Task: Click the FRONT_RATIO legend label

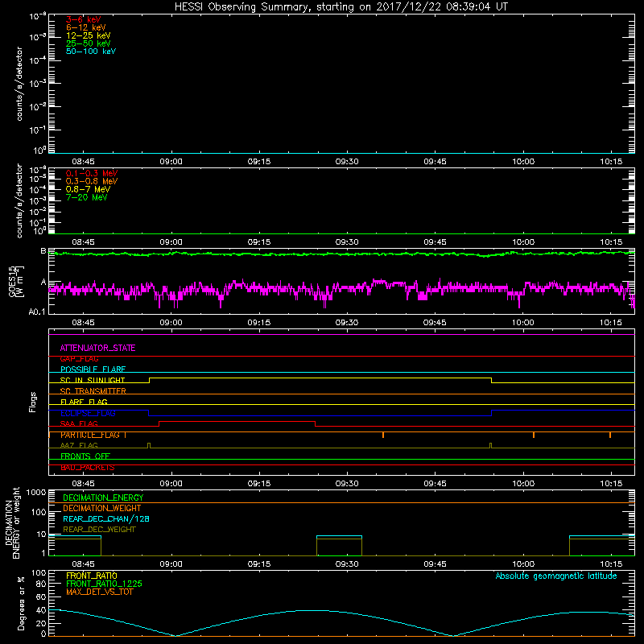Action: [92, 576]
